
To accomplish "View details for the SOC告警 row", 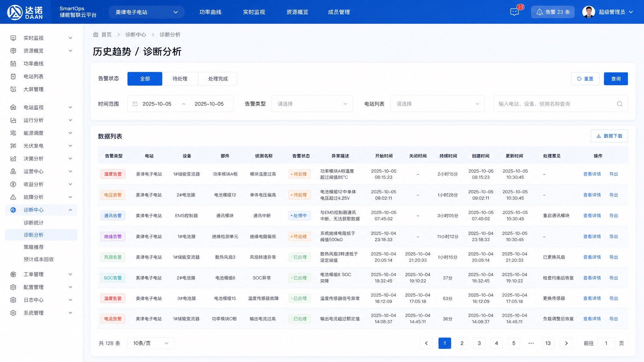I will point(592,278).
